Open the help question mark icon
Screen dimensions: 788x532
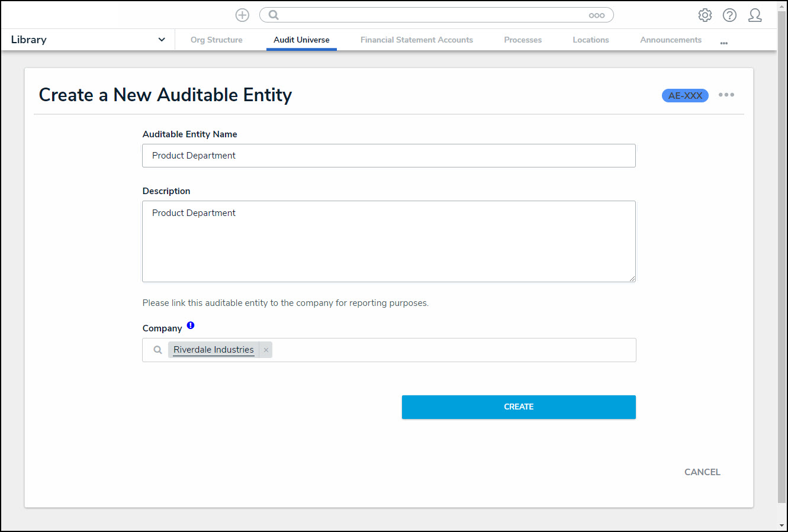pyautogui.click(x=729, y=15)
